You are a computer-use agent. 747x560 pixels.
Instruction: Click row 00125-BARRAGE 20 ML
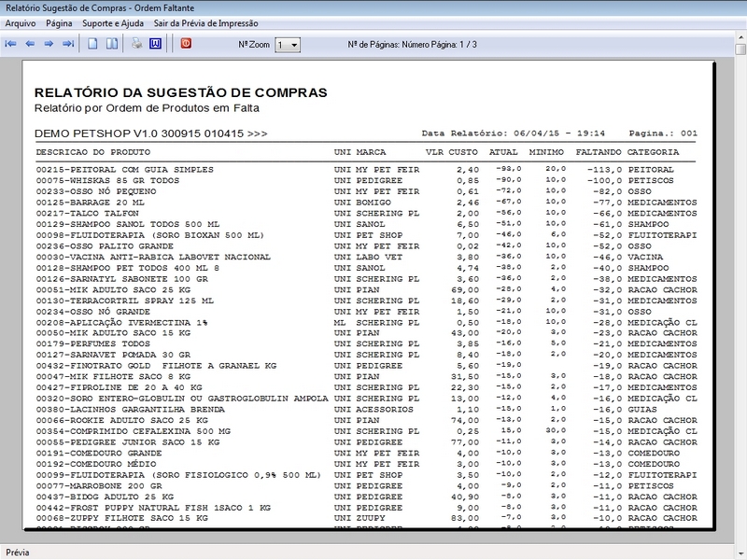366,203
